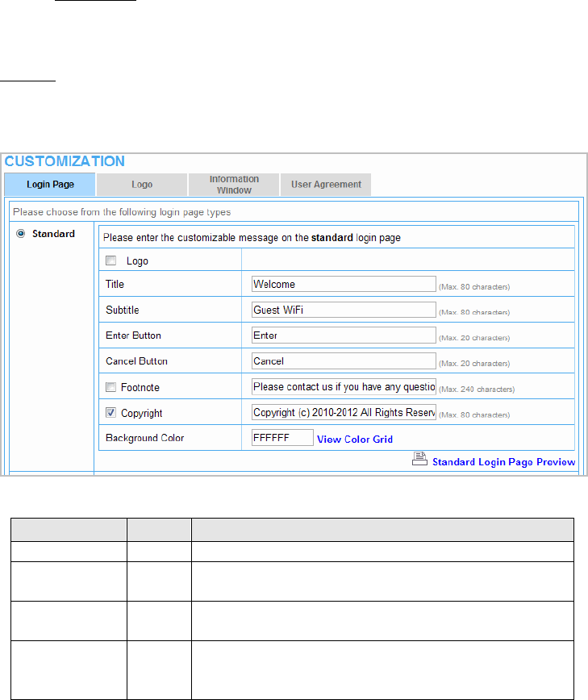The image size is (588, 700).
Task: Click the preview icon beside Standard Login Page Preview
Action: pyautogui.click(x=419, y=459)
